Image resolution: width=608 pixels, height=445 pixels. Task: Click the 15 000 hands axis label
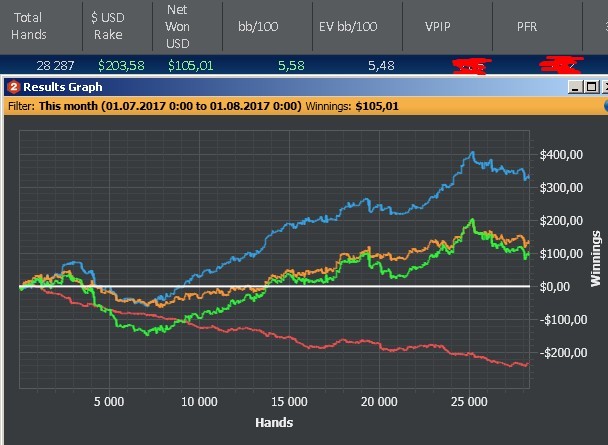pos(289,402)
